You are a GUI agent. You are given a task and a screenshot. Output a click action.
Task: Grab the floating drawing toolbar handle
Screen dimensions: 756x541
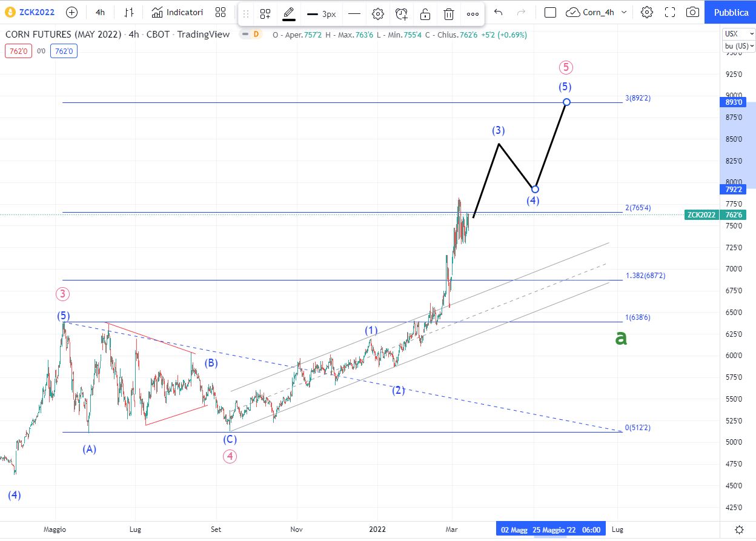[246, 13]
